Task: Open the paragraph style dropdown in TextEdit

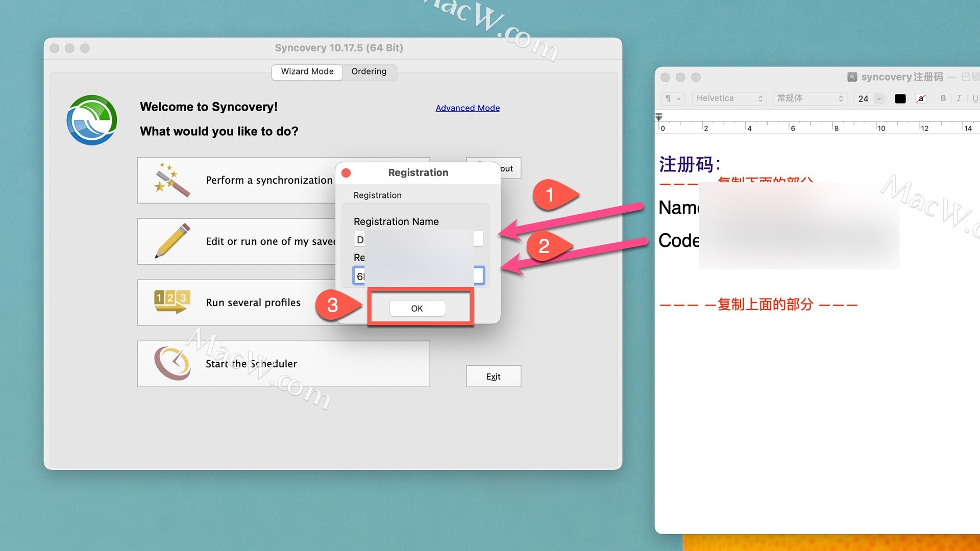Action: (672, 98)
